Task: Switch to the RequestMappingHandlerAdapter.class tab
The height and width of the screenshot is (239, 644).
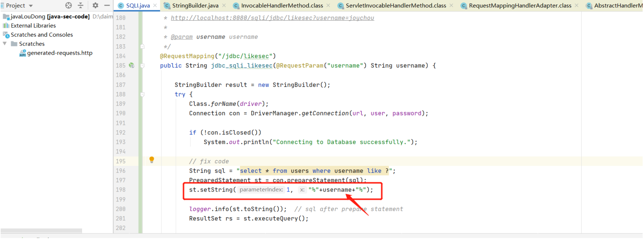Action: (x=520, y=5)
